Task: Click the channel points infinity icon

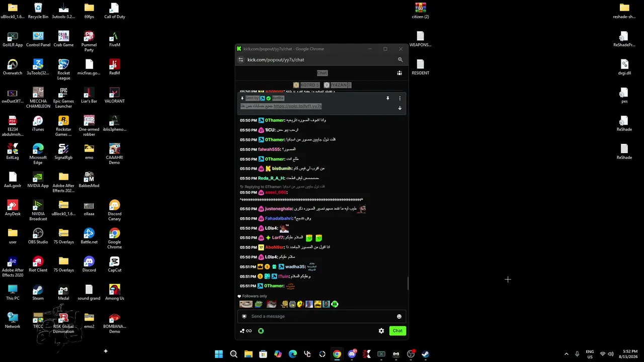Action: click(x=249, y=331)
